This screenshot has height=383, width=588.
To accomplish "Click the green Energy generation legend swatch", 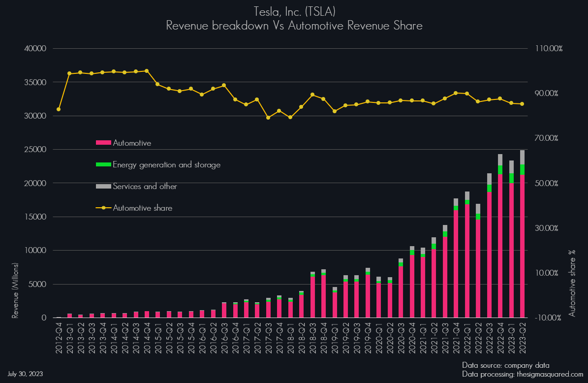I will (103, 164).
